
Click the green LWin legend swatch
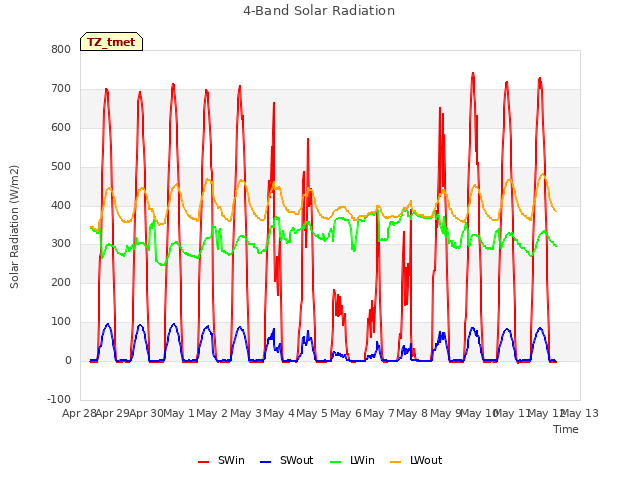(x=335, y=462)
